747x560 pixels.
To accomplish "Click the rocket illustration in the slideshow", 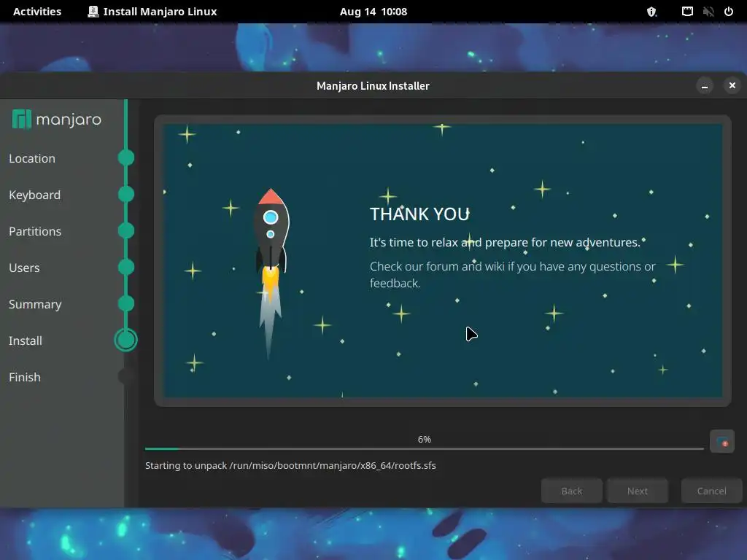I will [271, 273].
